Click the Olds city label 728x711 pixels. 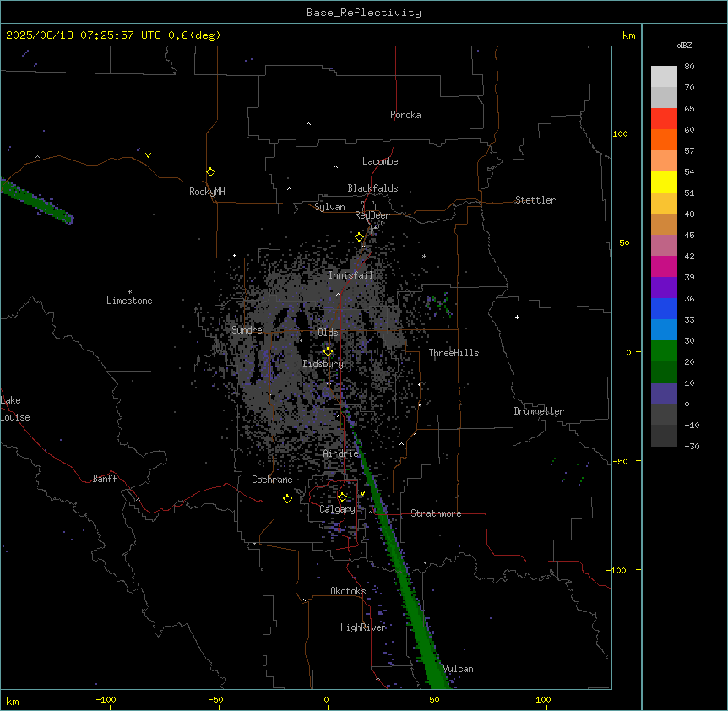(328, 333)
